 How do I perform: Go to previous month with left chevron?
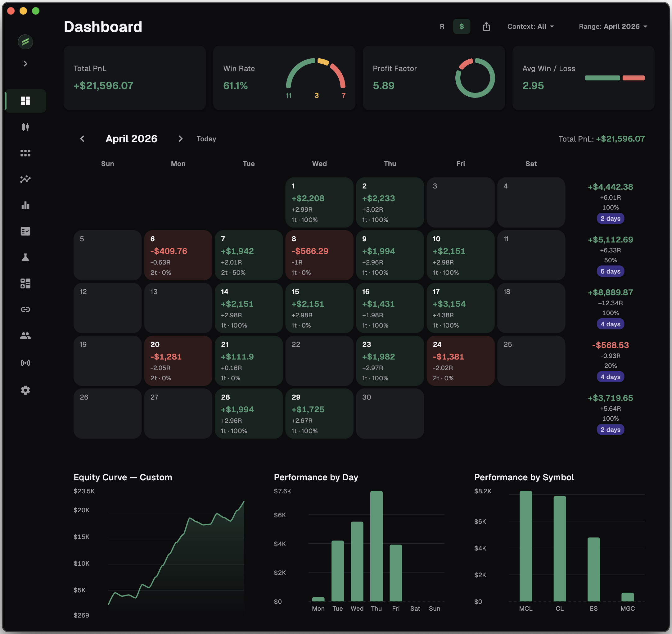82,139
